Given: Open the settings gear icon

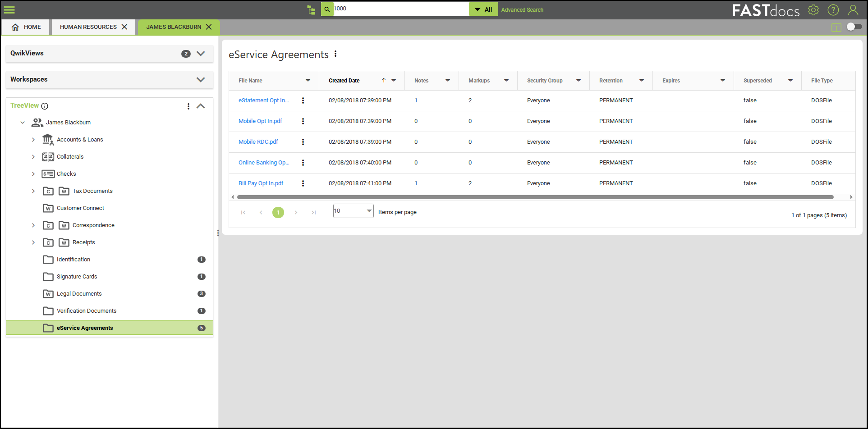Looking at the screenshot, I should (x=813, y=9).
